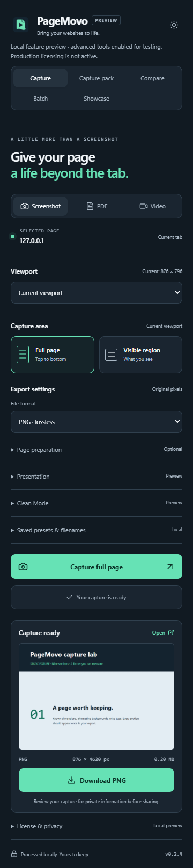Screen dimensions: 193x868
Task: Click the 'Optional' label beside Page preparation
Action: pos(173,449)
